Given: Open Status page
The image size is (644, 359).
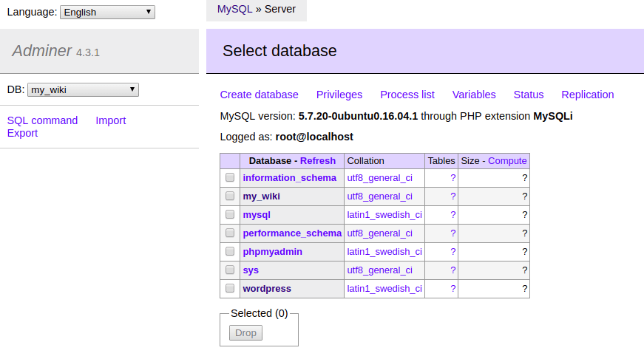Looking at the screenshot, I should click(x=529, y=95).
